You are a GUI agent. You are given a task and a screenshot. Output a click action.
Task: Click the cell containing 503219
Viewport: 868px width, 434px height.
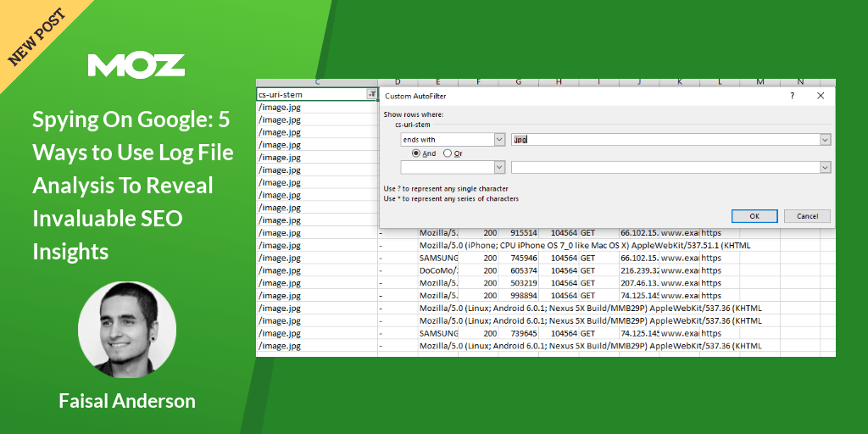[x=518, y=283]
